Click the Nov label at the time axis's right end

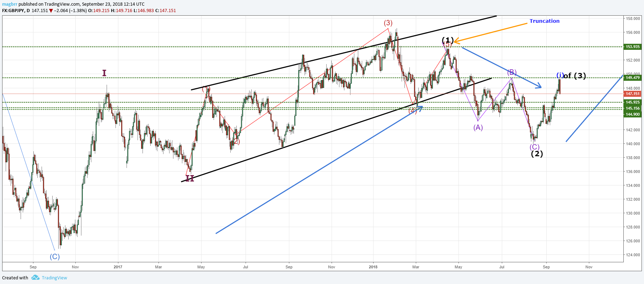tap(589, 267)
